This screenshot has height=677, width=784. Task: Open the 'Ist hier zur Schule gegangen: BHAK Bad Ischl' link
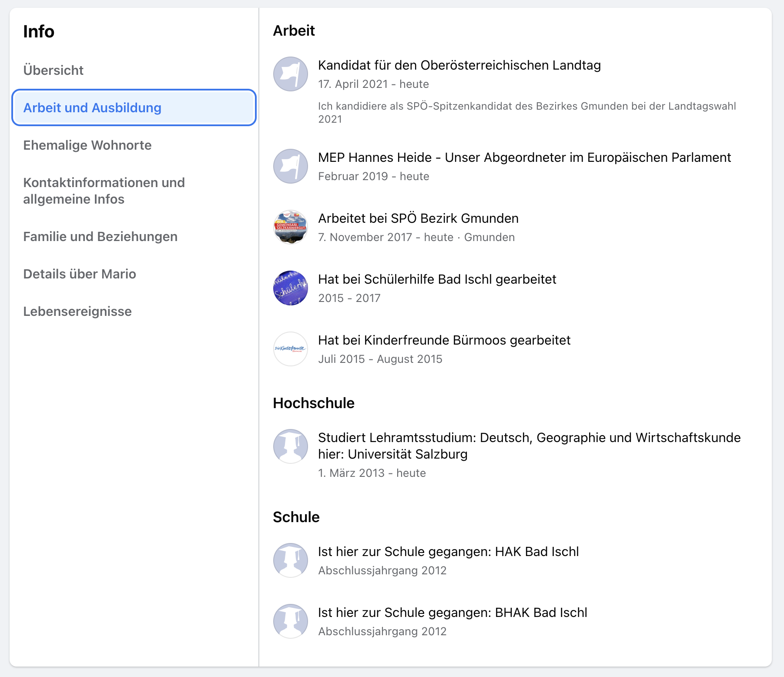tap(452, 613)
